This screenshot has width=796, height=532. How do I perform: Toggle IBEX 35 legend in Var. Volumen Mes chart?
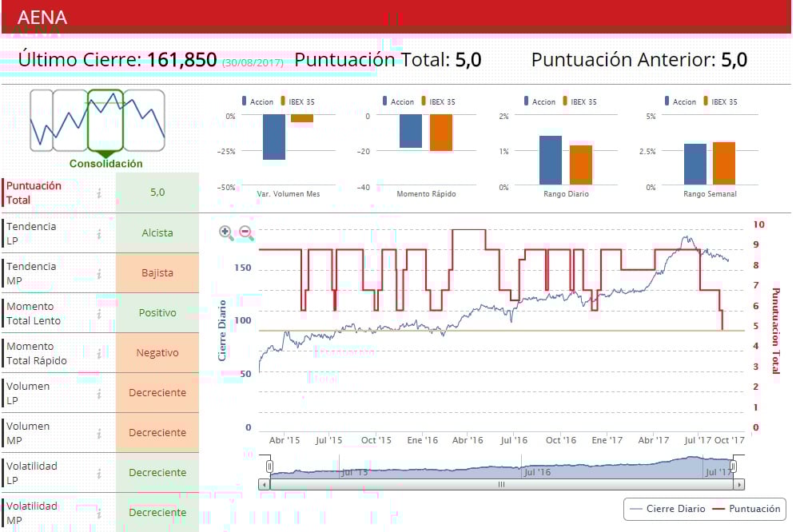pos(297,101)
